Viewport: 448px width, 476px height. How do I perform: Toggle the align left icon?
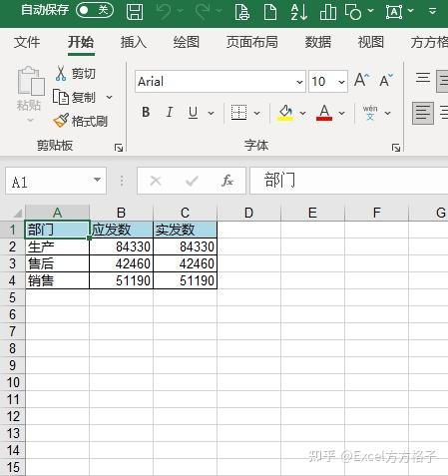[423, 114]
